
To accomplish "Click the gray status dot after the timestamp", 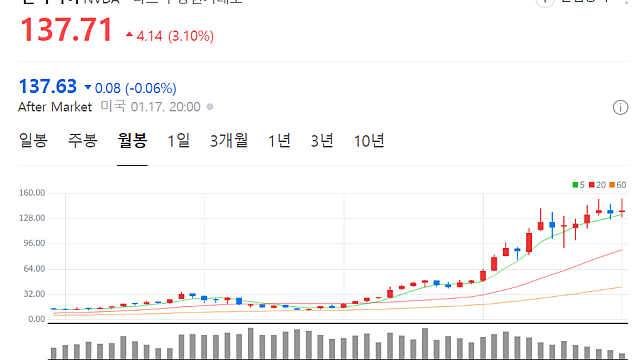I will click(x=210, y=107).
